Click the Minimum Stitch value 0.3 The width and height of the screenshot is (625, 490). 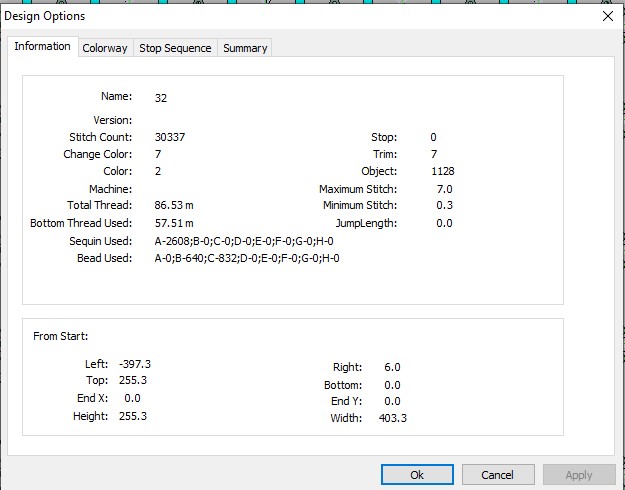[x=444, y=205]
